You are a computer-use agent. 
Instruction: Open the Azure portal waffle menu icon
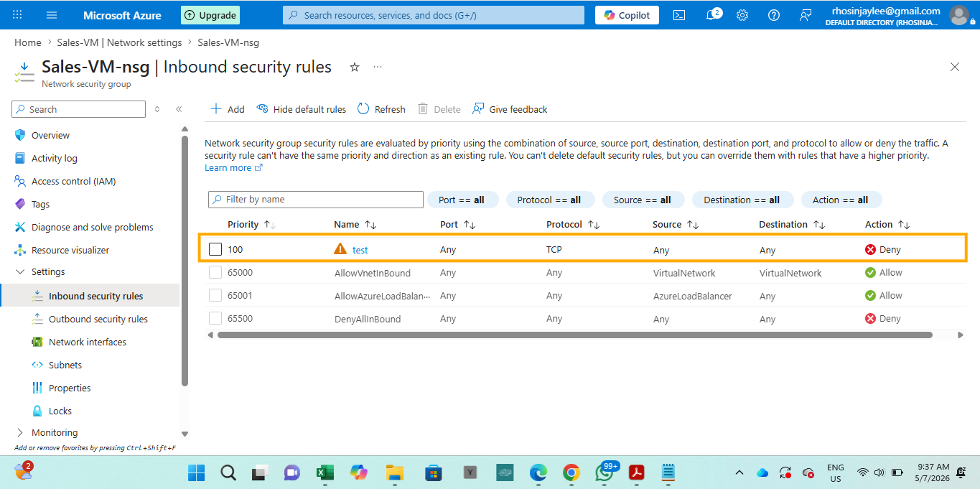click(17, 15)
